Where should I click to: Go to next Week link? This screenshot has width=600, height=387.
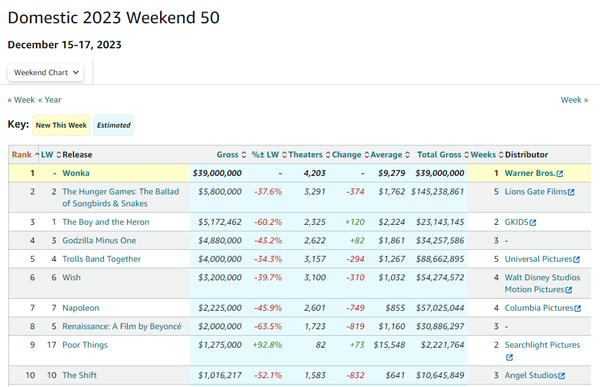click(574, 100)
